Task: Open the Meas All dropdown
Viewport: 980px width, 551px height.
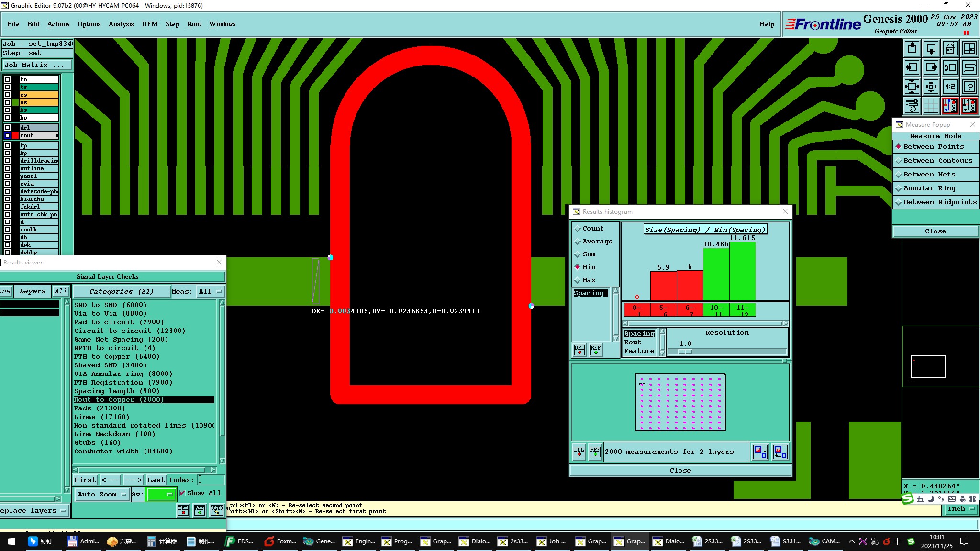Action: [210, 292]
